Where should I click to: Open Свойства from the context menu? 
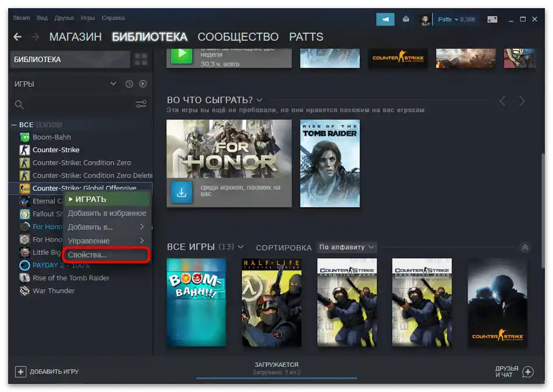[x=106, y=255]
